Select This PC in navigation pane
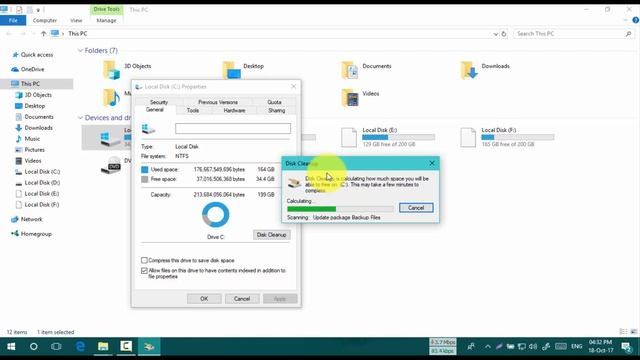 click(30, 84)
